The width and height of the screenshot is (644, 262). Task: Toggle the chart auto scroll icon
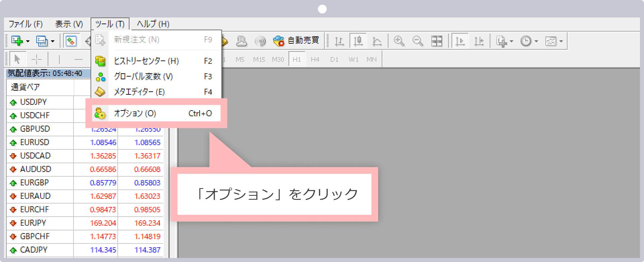click(x=460, y=41)
